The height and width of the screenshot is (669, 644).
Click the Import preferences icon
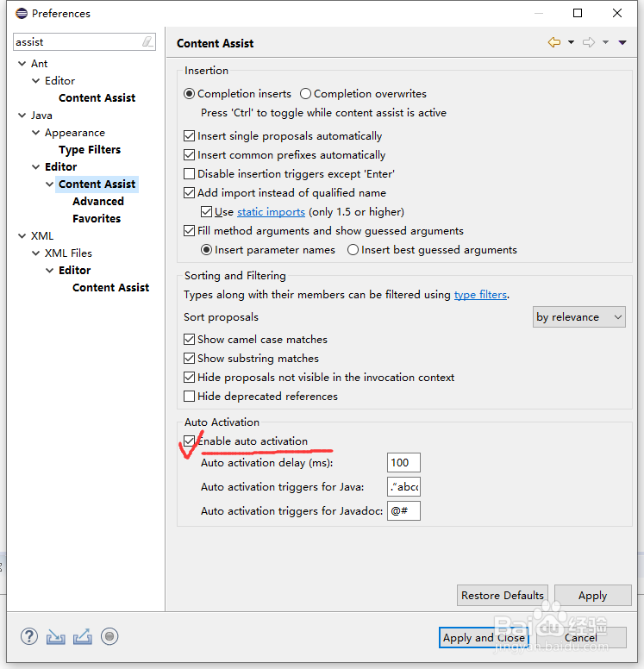[56, 637]
